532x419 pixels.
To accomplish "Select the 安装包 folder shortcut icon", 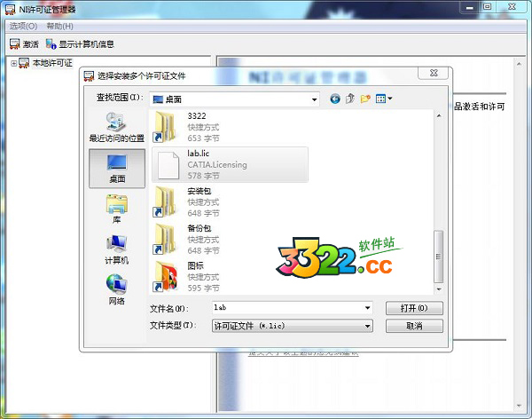I will point(165,202).
